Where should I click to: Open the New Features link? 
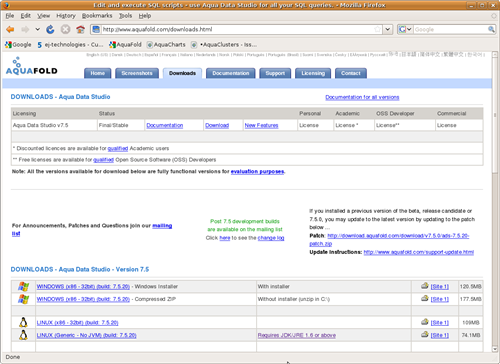click(261, 125)
